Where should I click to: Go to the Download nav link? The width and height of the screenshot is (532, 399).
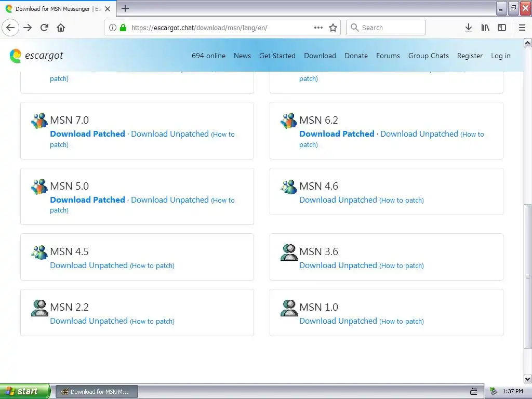320,56
